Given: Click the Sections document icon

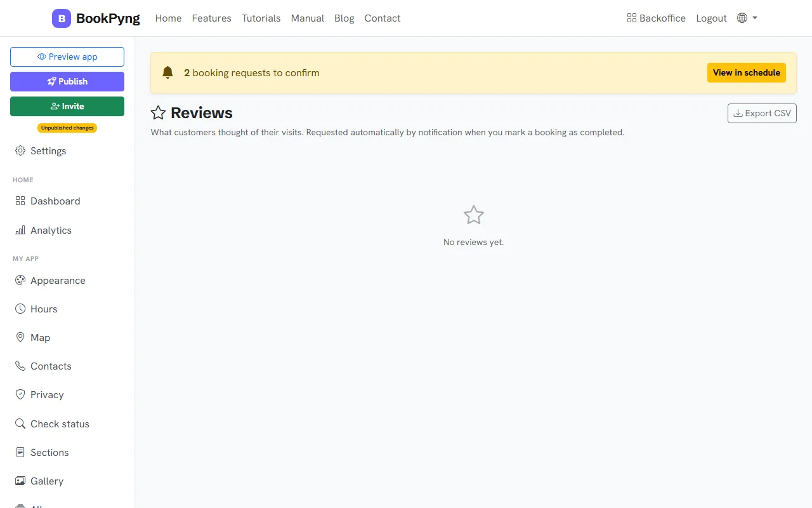Looking at the screenshot, I should (20, 452).
